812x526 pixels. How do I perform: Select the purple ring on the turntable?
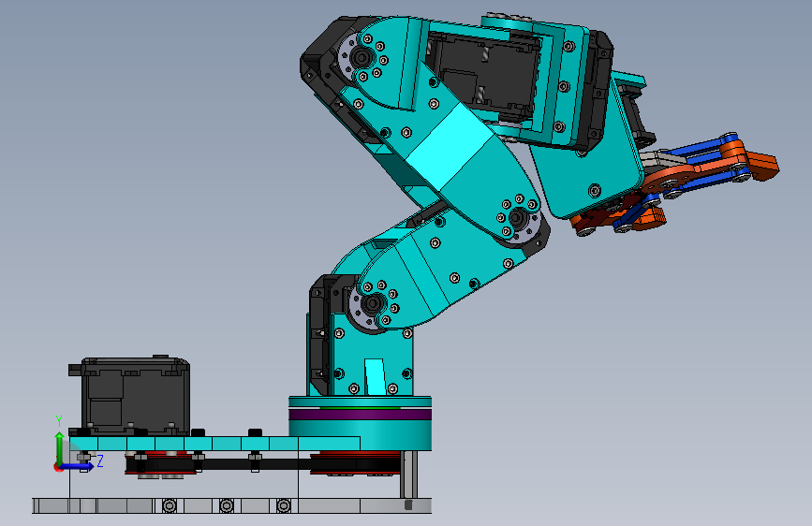360,415
